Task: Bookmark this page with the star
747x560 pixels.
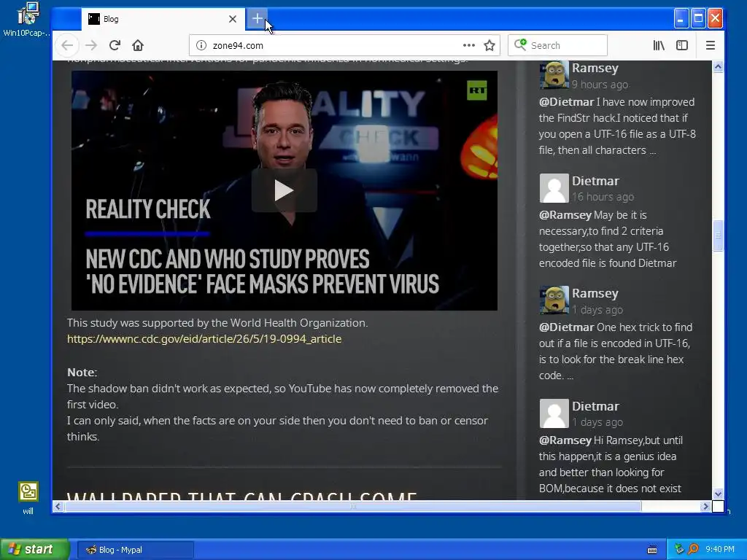Action: click(x=489, y=45)
